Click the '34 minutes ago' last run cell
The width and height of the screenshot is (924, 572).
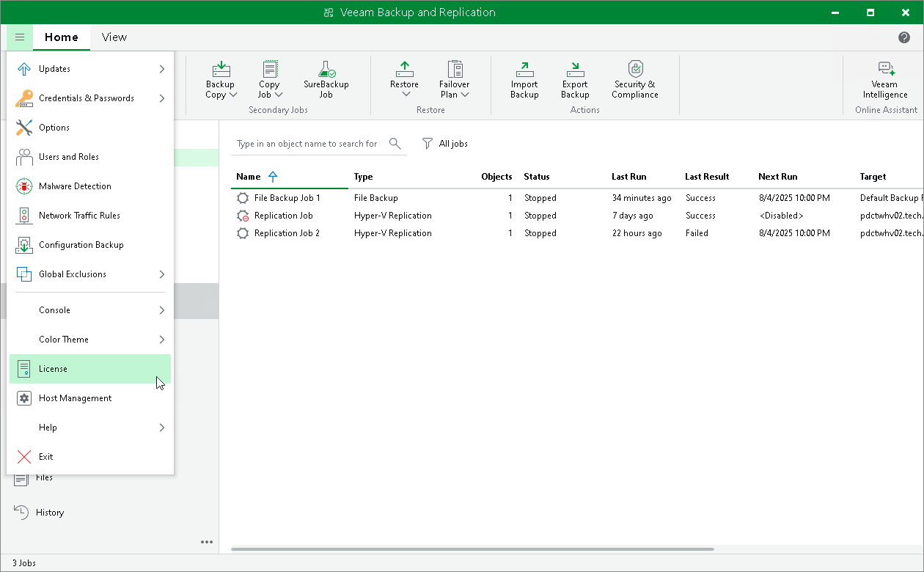[x=642, y=198]
